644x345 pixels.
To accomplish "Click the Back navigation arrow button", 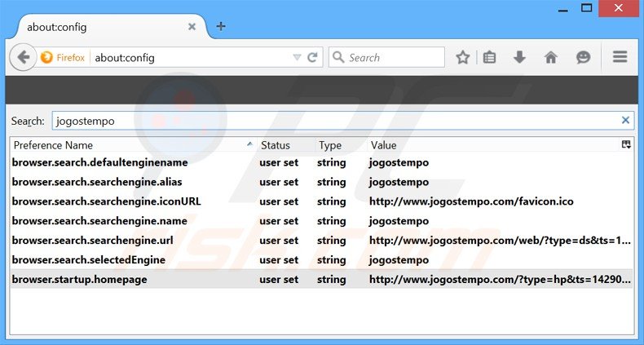I will click(x=24, y=57).
